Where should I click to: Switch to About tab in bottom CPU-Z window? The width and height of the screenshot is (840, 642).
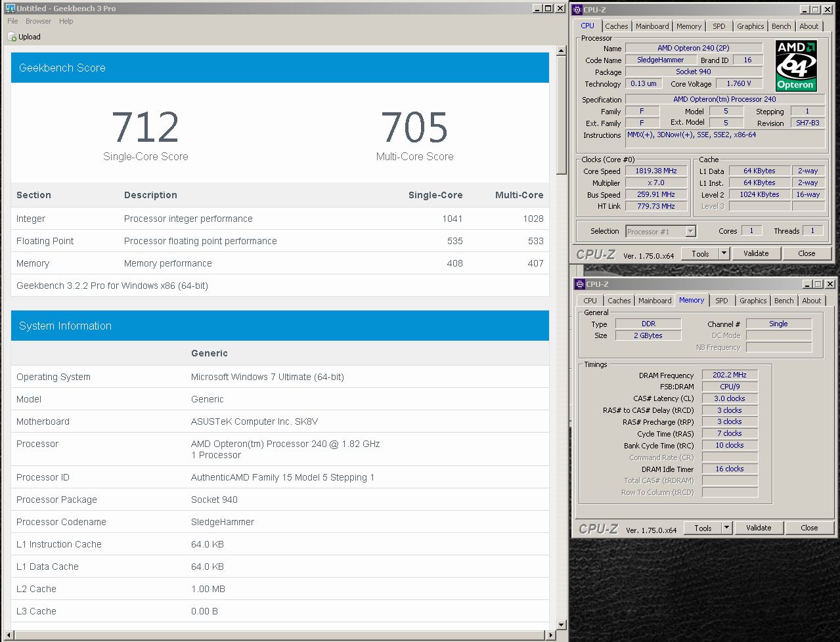click(x=812, y=301)
